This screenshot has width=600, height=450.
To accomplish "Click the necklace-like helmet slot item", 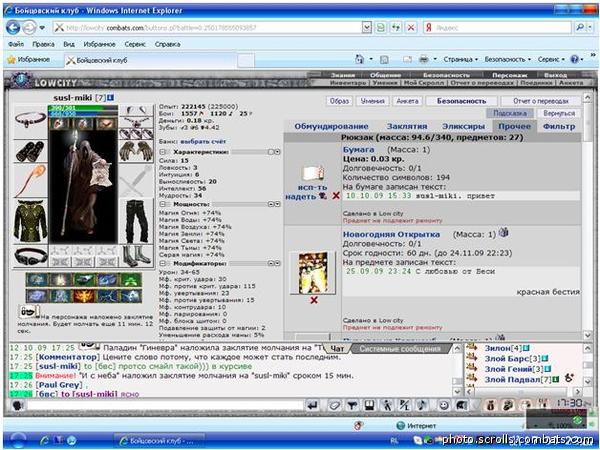I will tap(30, 120).
